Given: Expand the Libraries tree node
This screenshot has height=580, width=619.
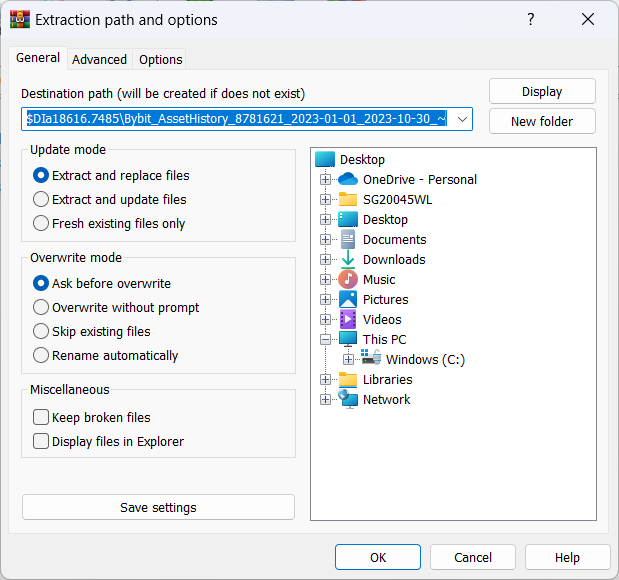Looking at the screenshot, I should pos(325,380).
